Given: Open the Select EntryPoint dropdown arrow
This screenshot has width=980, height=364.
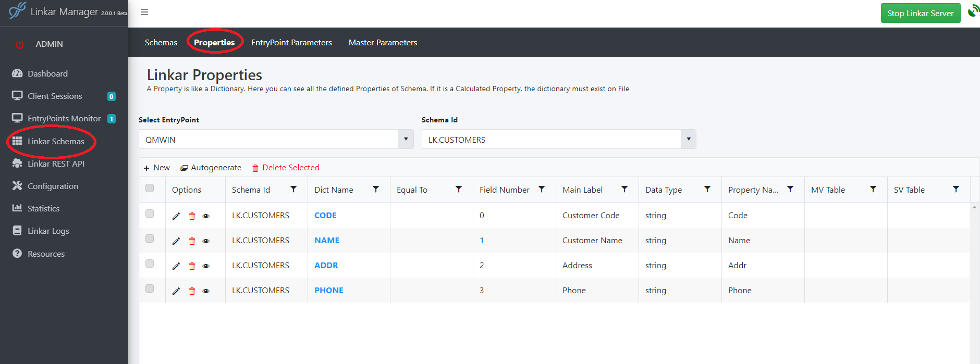Looking at the screenshot, I should click(x=406, y=139).
